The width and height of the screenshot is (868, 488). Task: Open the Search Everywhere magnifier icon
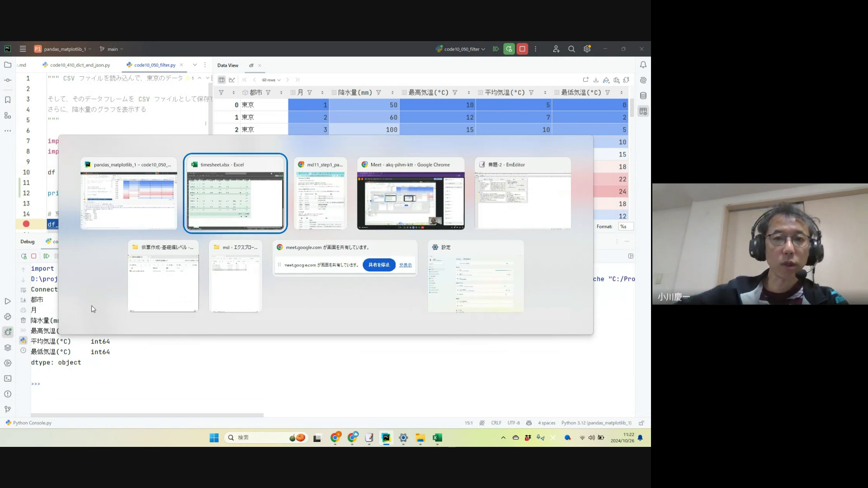click(x=571, y=49)
